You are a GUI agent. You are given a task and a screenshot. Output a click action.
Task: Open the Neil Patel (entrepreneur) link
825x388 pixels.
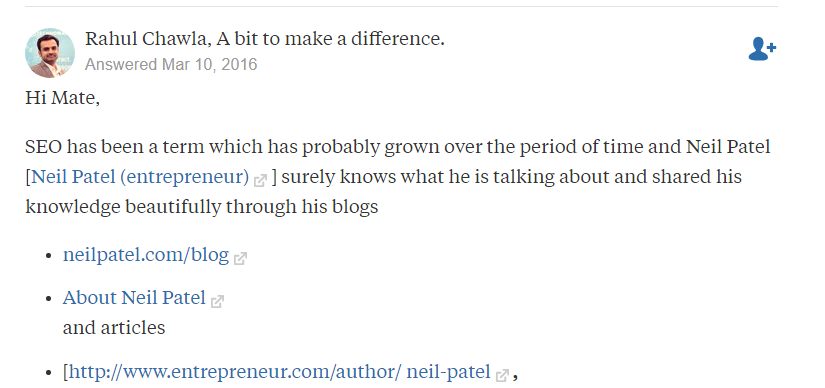pos(140,177)
